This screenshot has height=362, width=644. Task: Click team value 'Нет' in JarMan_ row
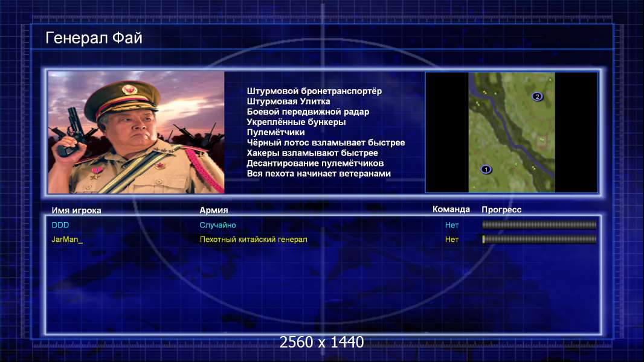tap(452, 240)
